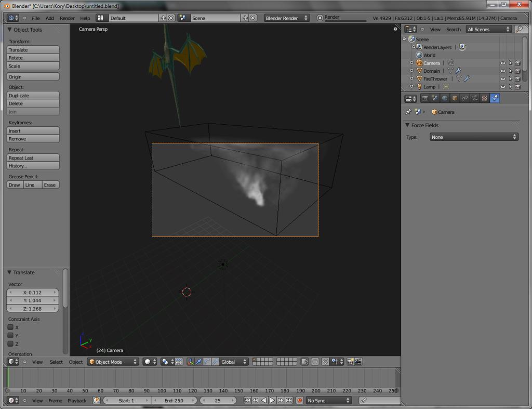532x409 pixels.
Task: Select the translate manipulator arrow icon
Action: click(x=199, y=362)
